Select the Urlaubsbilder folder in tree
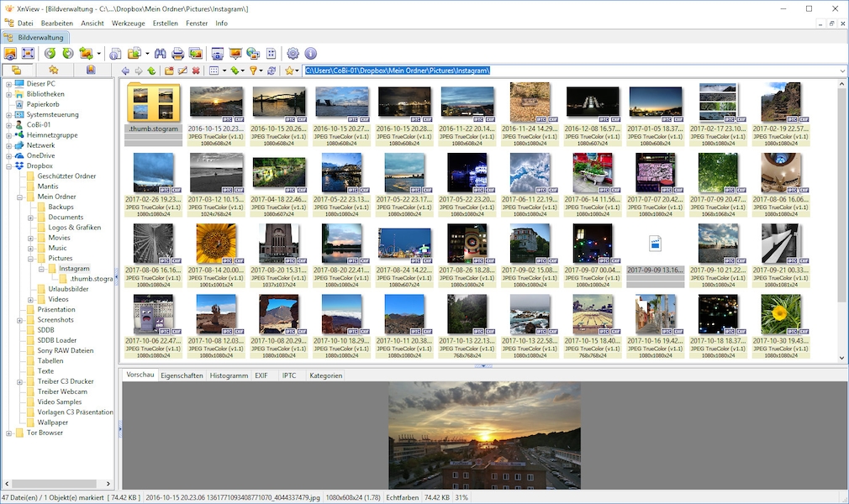The width and height of the screenshot is (849, 504). pyautogui.click(x=68, y=289)
